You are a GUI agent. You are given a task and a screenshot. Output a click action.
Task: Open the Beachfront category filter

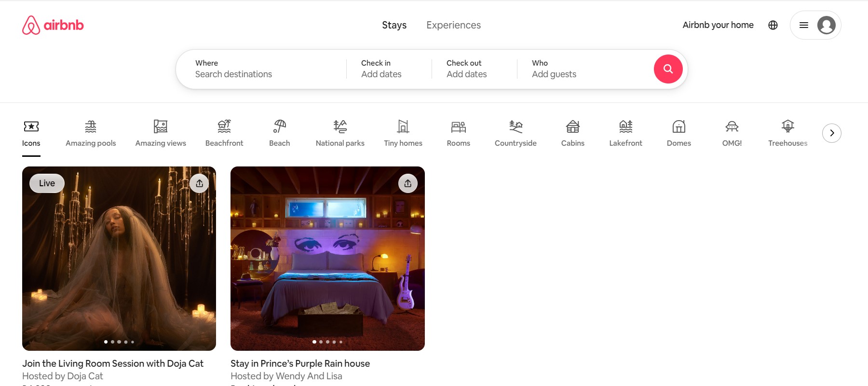coord(224,133)
